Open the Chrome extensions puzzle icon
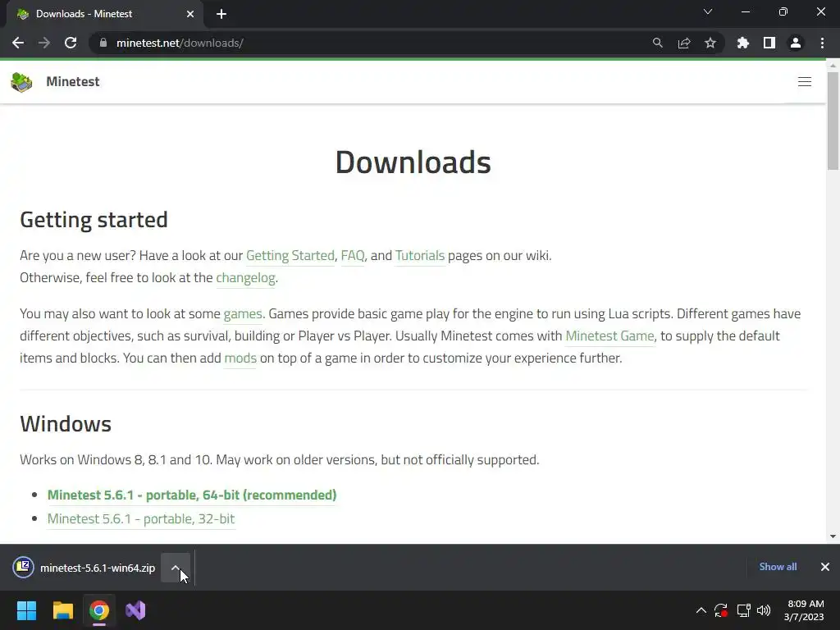 743,43
